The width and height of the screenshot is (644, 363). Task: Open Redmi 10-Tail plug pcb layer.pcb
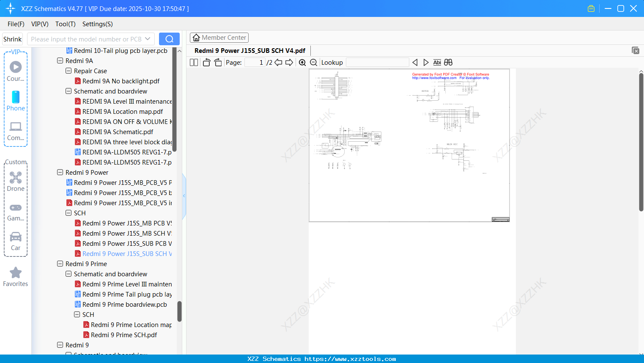tap(117, 50)
